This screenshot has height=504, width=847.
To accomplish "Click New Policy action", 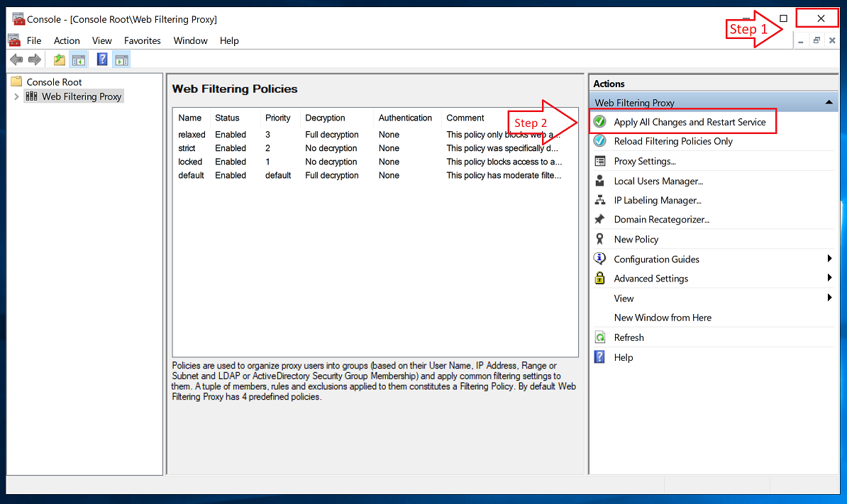I will 636,240.
